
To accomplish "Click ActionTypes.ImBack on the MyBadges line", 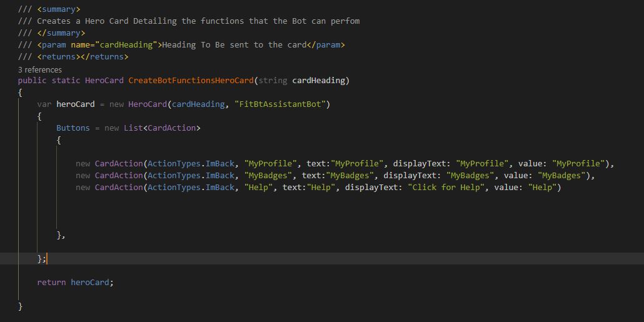I will pyautogui.click(x=191, y=175).
